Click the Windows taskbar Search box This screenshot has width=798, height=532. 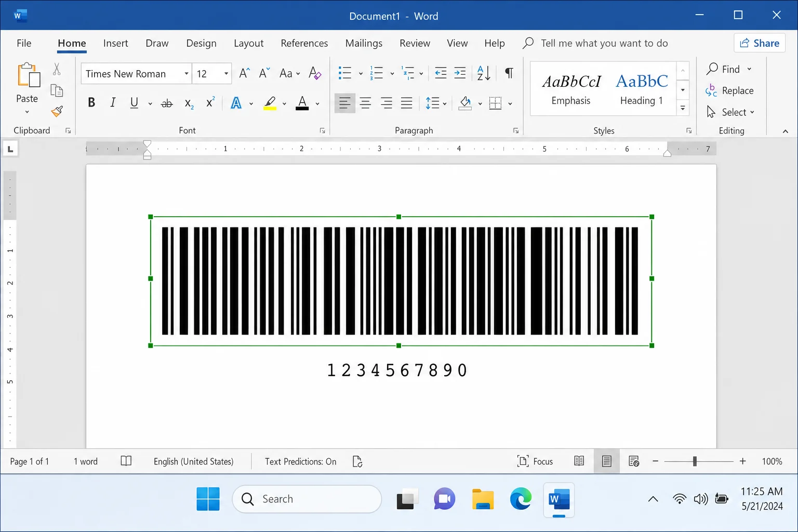click(x=307, y=499)
